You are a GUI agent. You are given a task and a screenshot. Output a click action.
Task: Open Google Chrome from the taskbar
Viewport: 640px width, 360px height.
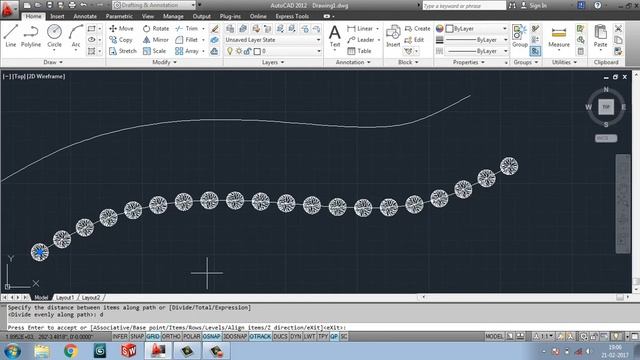coord(71,351)
